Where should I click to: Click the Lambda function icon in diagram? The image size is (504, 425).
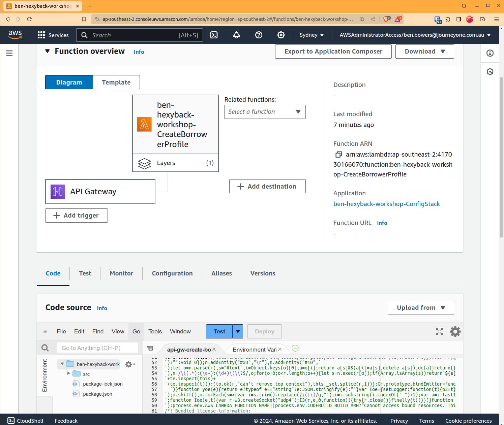click(144, 125)
